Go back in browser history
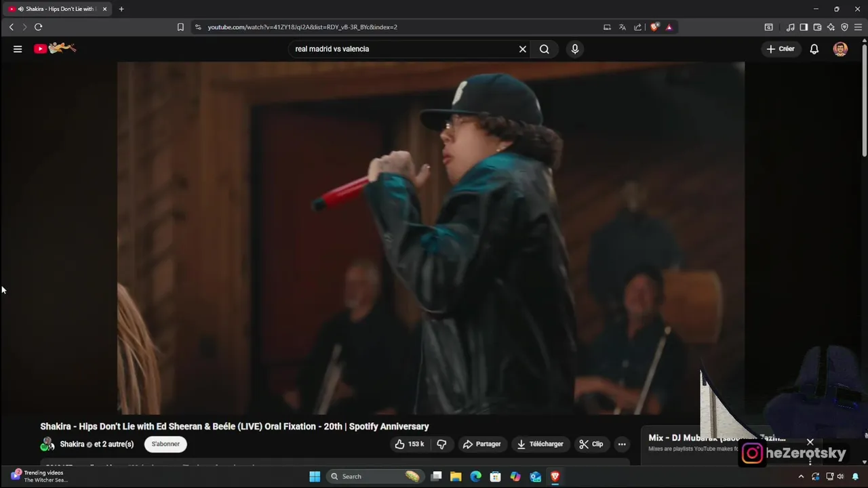868x488 pixels. click(x=11, y=27)
